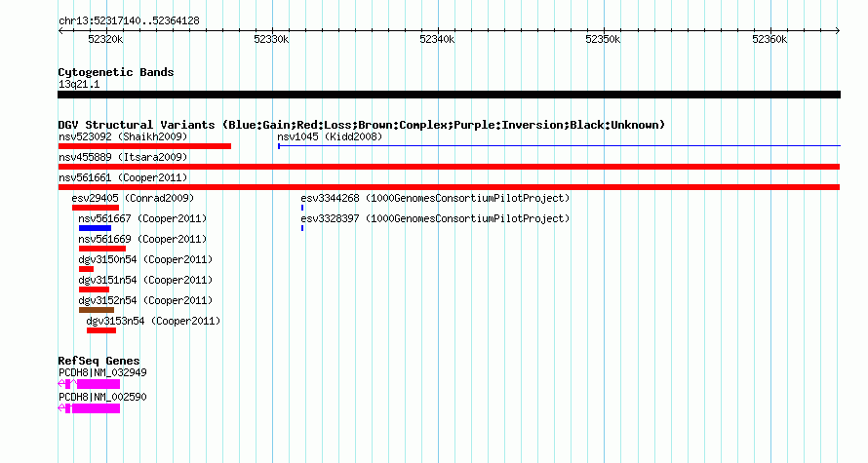The image size is (868, 463).
Task: Click the RefSeq Genes track title
Action: [99, 361]
